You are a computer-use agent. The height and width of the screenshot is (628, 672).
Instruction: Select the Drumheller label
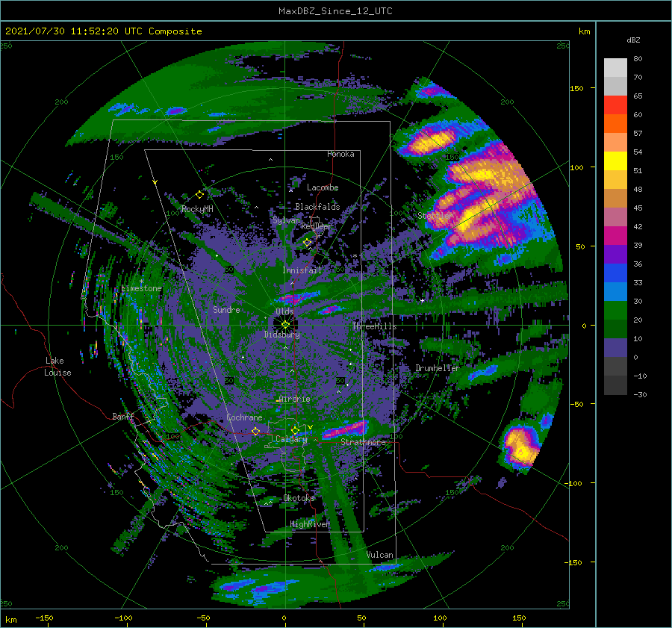pyautogui.click(x=438, y=368)
